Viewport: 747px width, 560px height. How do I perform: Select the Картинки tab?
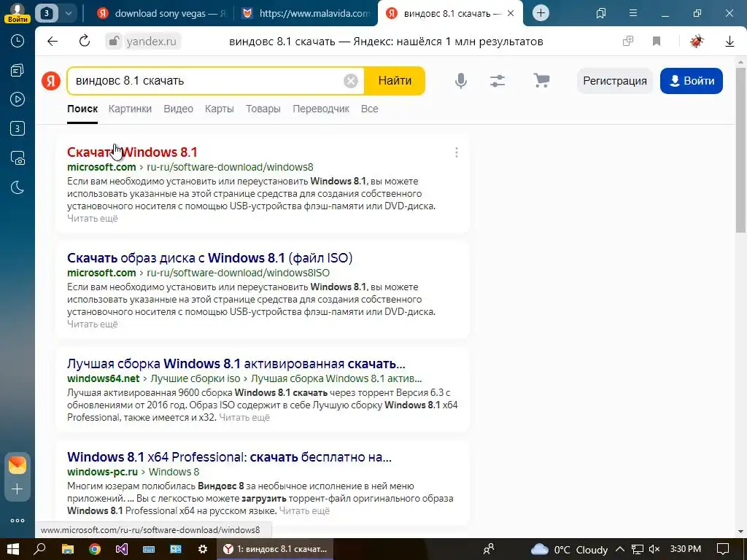coord(130,109)
